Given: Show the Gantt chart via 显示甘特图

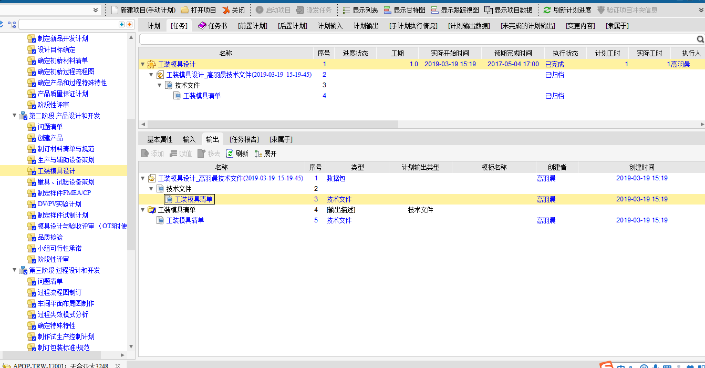Looking at the screenshot, I should pyautogui.click(x=404, y=10).
